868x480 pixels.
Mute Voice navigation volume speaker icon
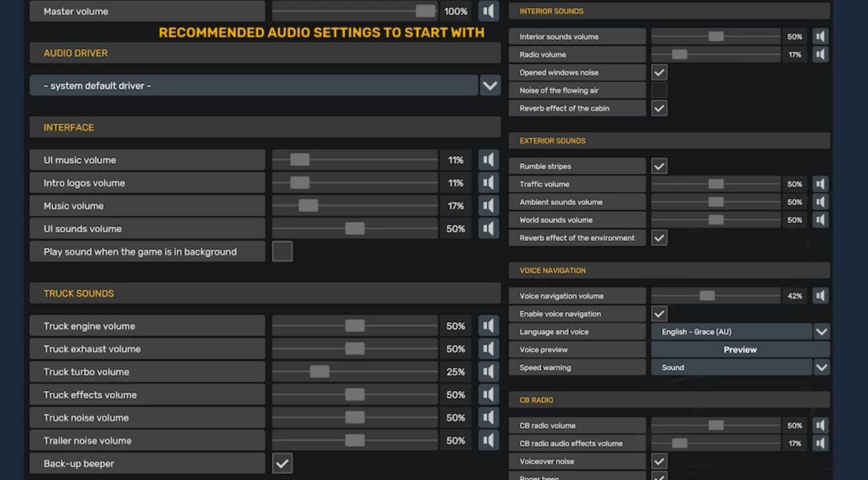click(821, 296)
